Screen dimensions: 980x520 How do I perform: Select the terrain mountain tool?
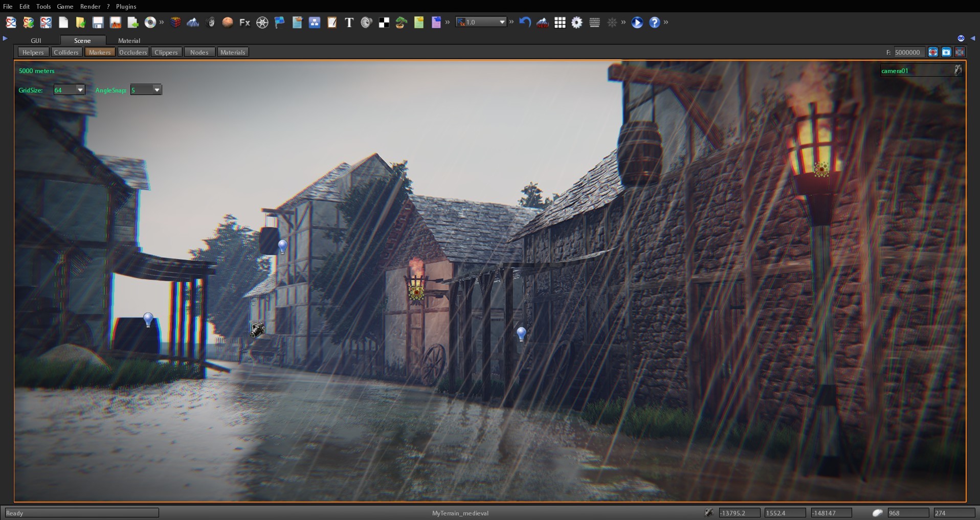[193, 22]
